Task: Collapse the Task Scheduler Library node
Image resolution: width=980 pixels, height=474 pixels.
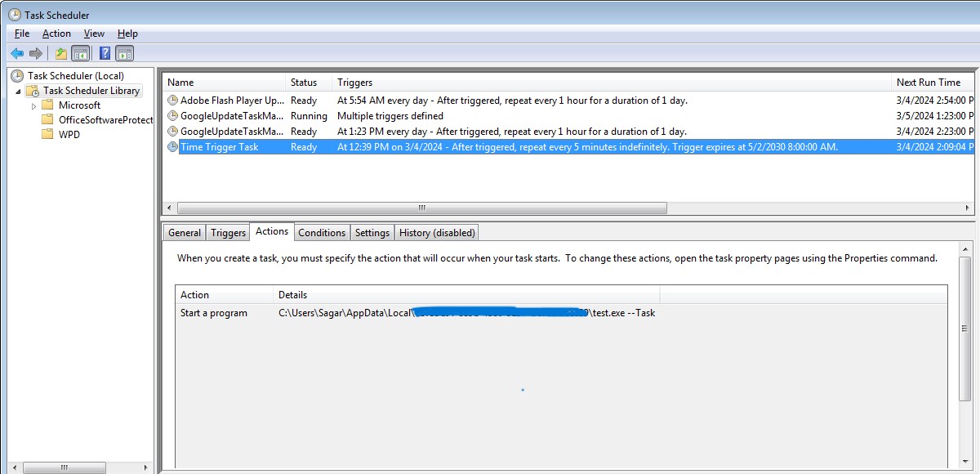Action: pos(18,91)
